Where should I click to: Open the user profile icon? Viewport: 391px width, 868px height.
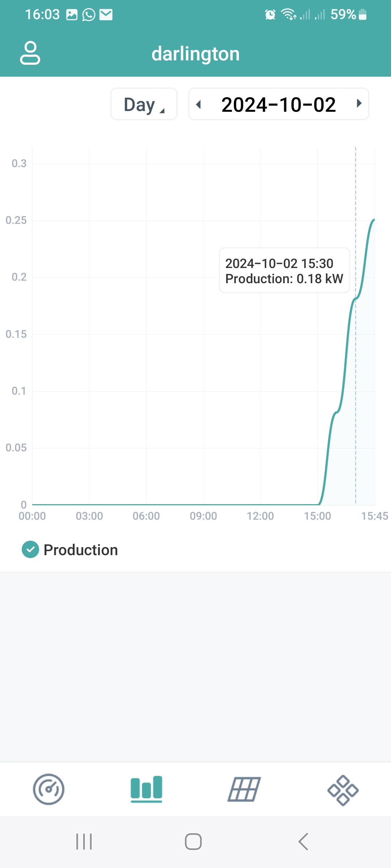pyautogui.click(x=30, y=53)
